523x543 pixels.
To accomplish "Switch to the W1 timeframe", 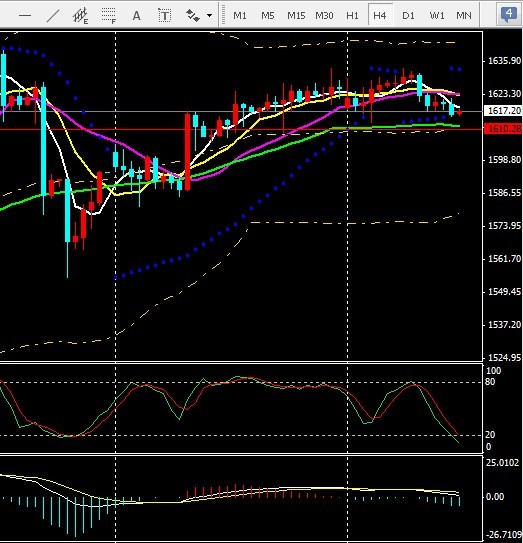I will coord(437,16).
